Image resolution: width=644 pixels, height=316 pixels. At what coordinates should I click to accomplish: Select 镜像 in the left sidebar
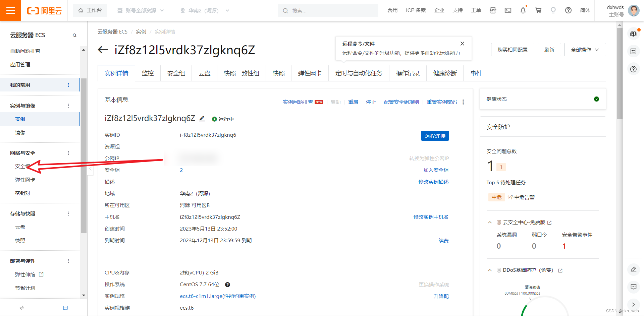point(20,132)
